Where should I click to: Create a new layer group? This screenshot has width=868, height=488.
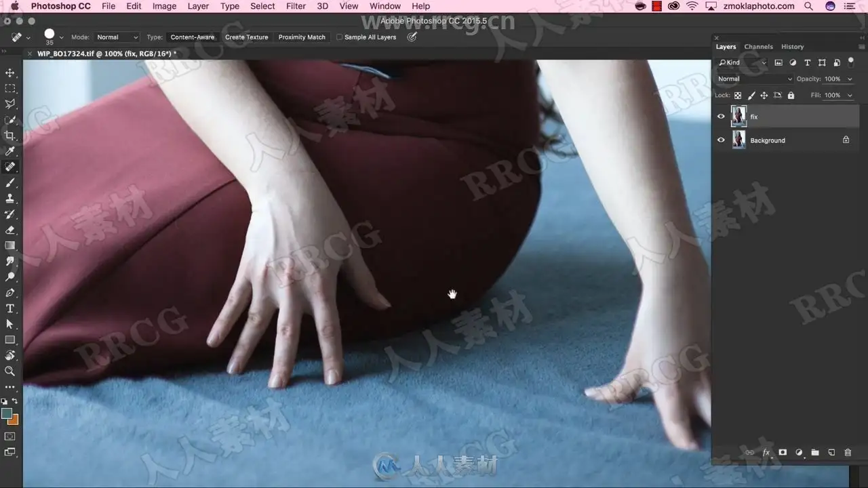[815, 452]
